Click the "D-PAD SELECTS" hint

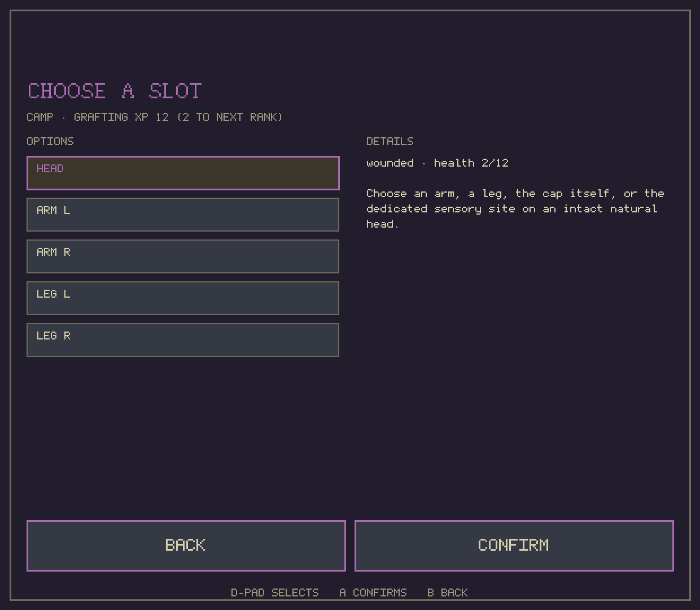tap(275, 592)
